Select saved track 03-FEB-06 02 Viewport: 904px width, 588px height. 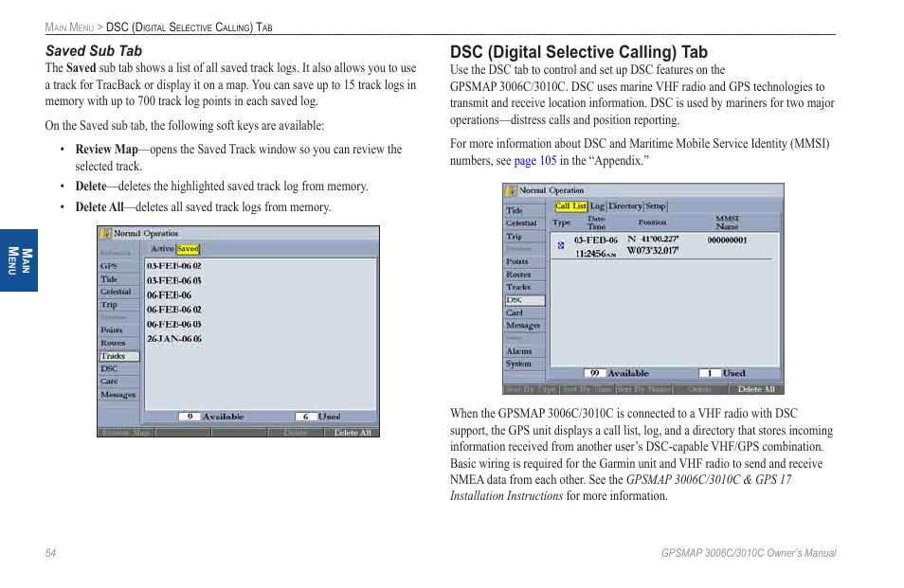[174, 266]
